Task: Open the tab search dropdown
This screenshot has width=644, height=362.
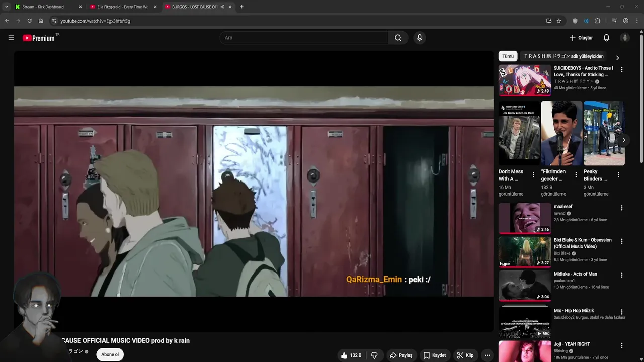Action: pyautogui.click(x=6, y=7)
